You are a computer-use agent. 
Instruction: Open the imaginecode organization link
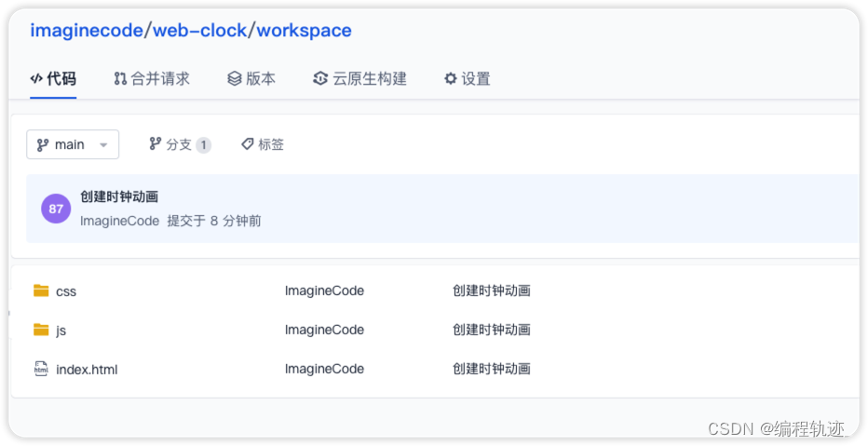(x=87, y=31)
